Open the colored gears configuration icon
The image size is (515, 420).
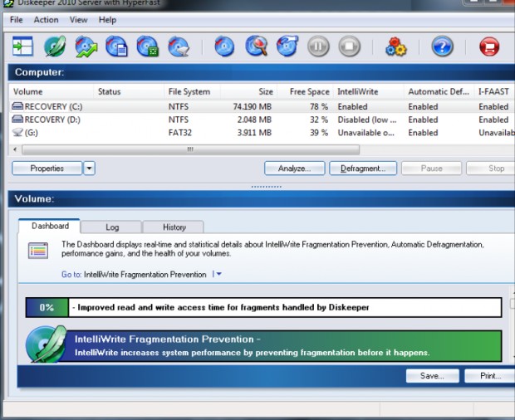(x=395, y=46)
